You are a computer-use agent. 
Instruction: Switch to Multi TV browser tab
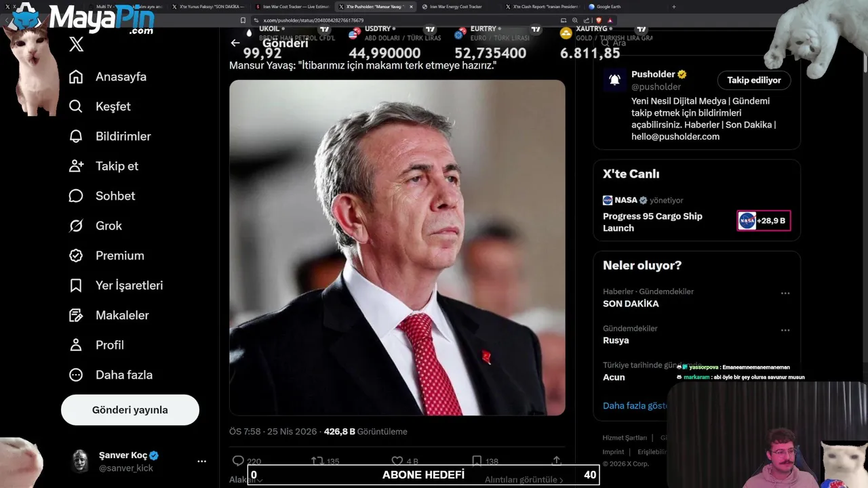[x=125, y=7]
